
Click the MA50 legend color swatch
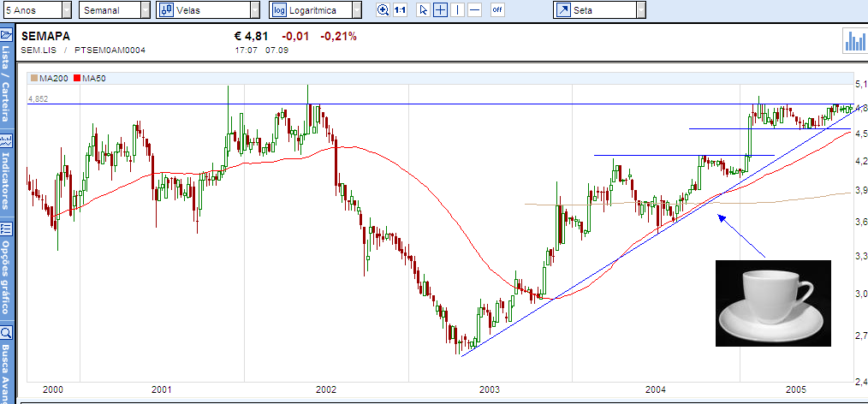click(x=77, y=79)
